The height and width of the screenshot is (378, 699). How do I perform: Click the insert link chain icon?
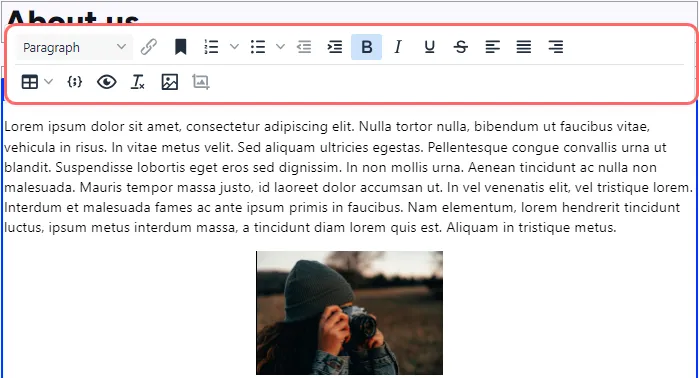coord(148,47)
